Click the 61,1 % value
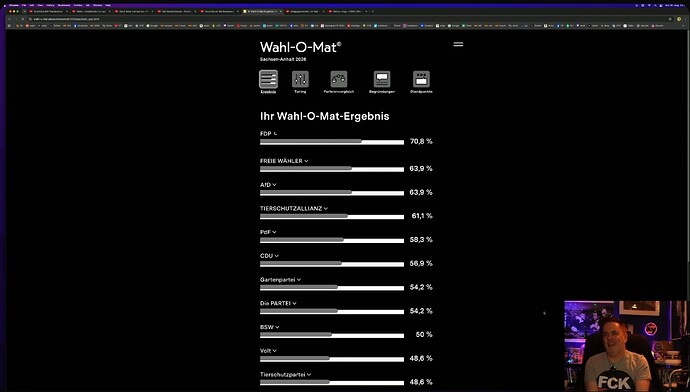This screenshot has height=392, width=690. click(x=422, y=216)
